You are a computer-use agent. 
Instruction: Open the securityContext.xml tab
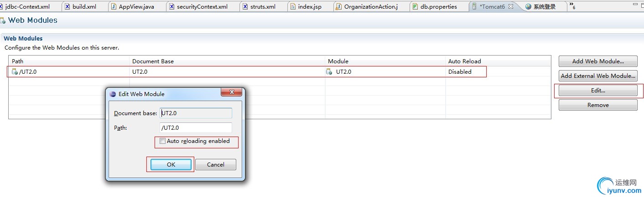tap(198, 7)
